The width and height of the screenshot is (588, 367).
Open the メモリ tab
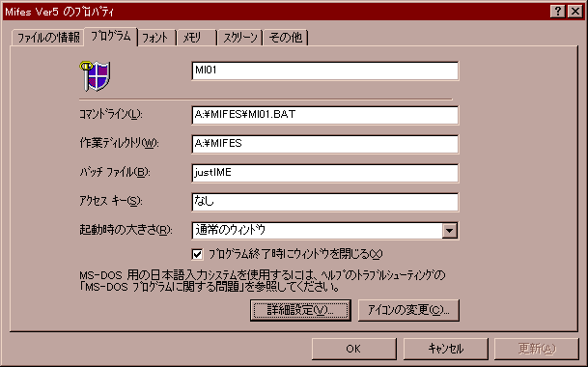click(196, 38)
